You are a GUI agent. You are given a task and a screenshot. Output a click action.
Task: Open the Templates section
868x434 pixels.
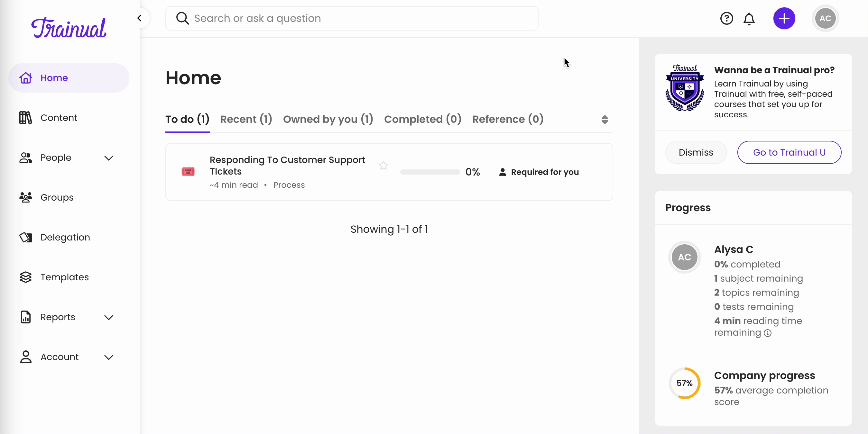pos(64,277)
